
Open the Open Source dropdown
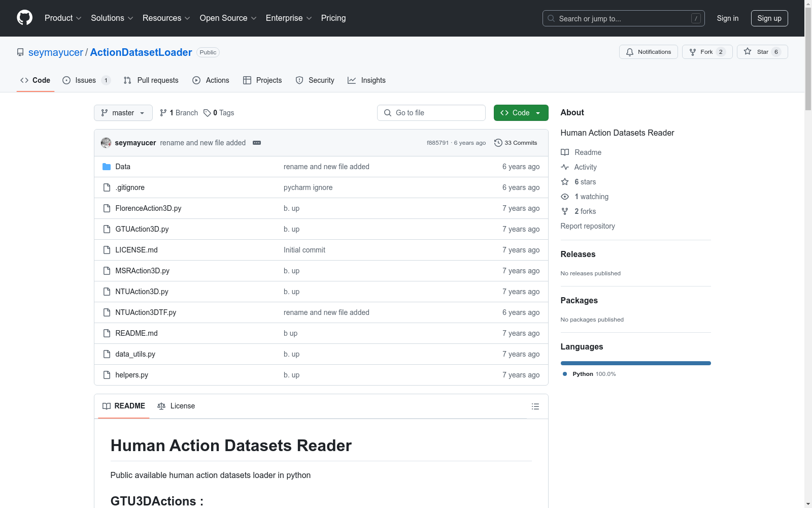pos(228,18)
